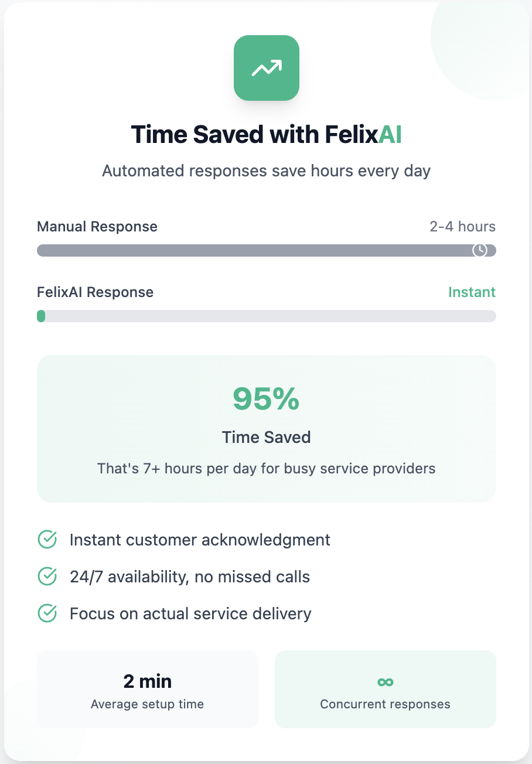The image size is (532, 764).
Task: Select the infinity icon for concurrent responses
Action: (385, 681)
